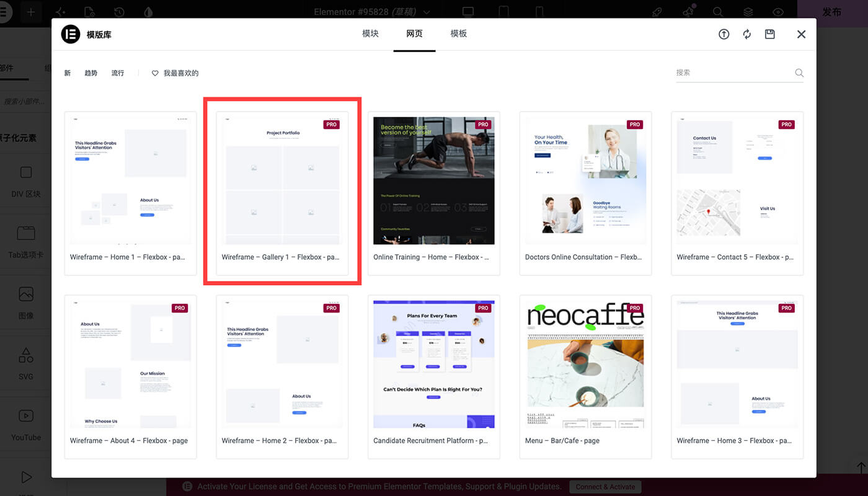Close the template library dialog
This screenshot has width=868, height=496.
[x=801, y=35]
